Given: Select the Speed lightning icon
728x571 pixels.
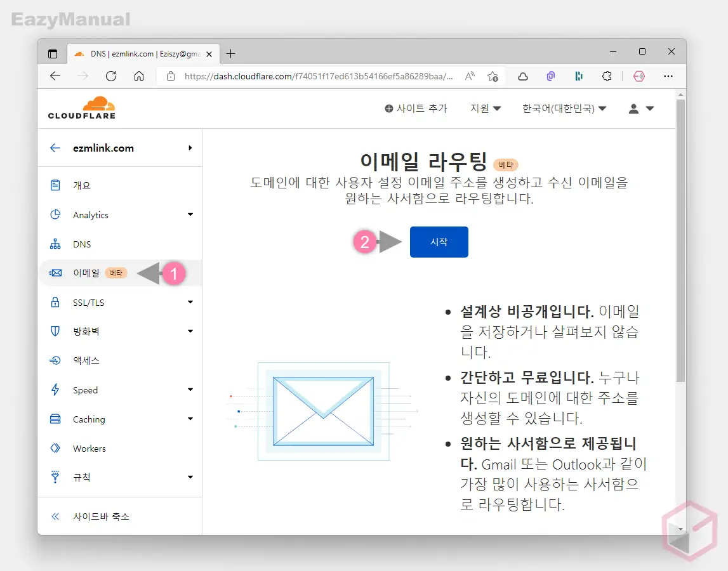Looking at the screenshot, I should 56,390.
